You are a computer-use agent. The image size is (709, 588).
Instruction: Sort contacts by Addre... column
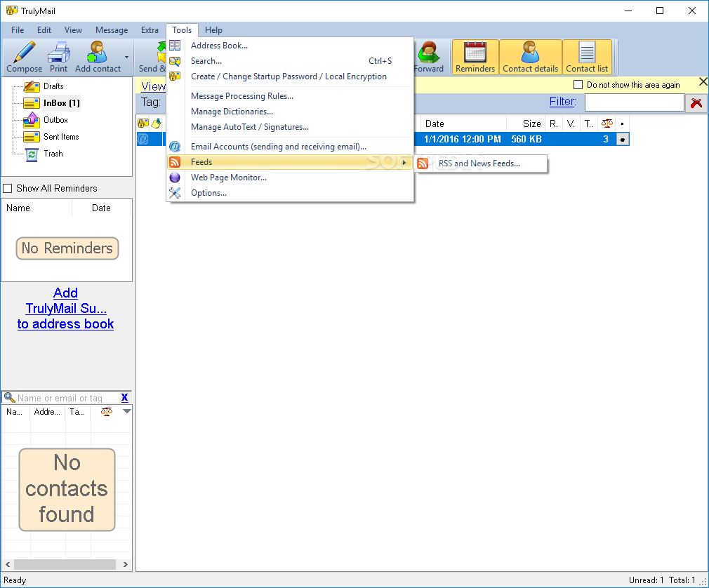click(48, 412)
